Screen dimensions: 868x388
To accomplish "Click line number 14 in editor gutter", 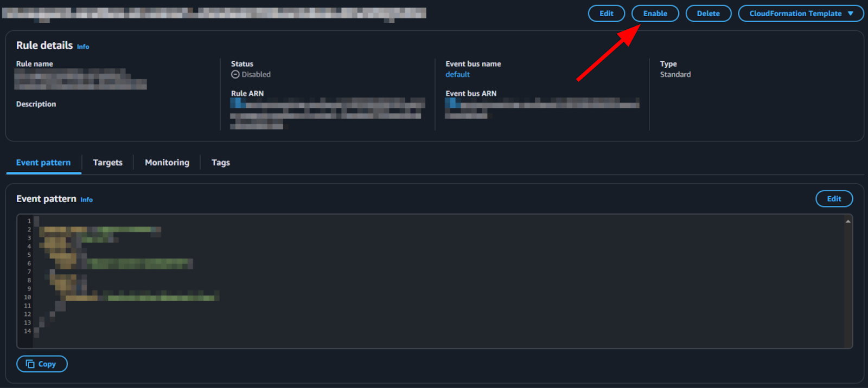I will pos(27,331).
